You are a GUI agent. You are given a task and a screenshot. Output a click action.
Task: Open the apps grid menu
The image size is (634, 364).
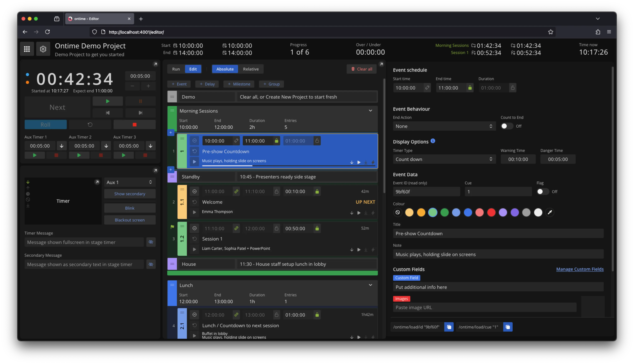coord(27,49)
